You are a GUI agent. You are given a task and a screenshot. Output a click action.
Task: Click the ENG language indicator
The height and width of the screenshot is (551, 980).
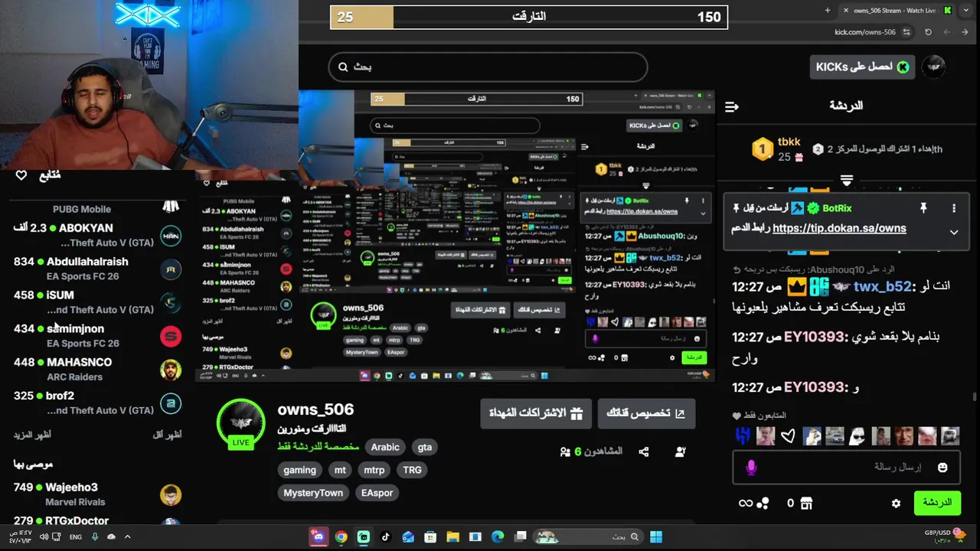pyautogui.click(x=76, y=537)
